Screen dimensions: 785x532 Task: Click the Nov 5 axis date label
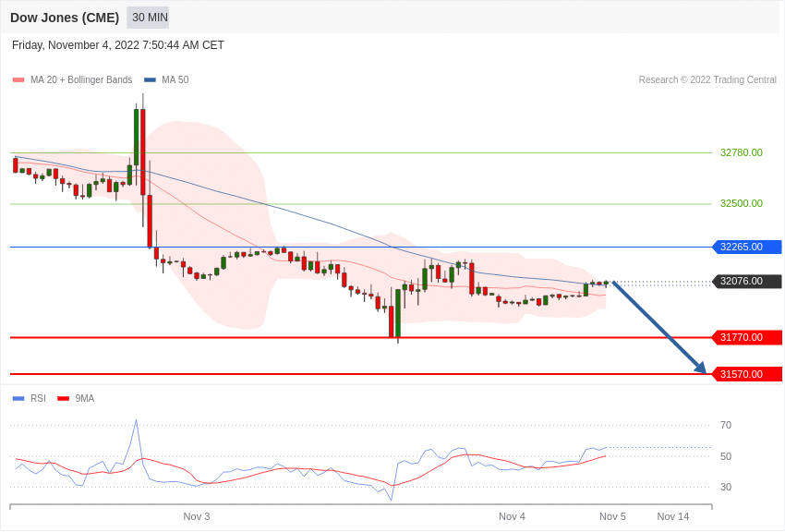click(612, 516)
